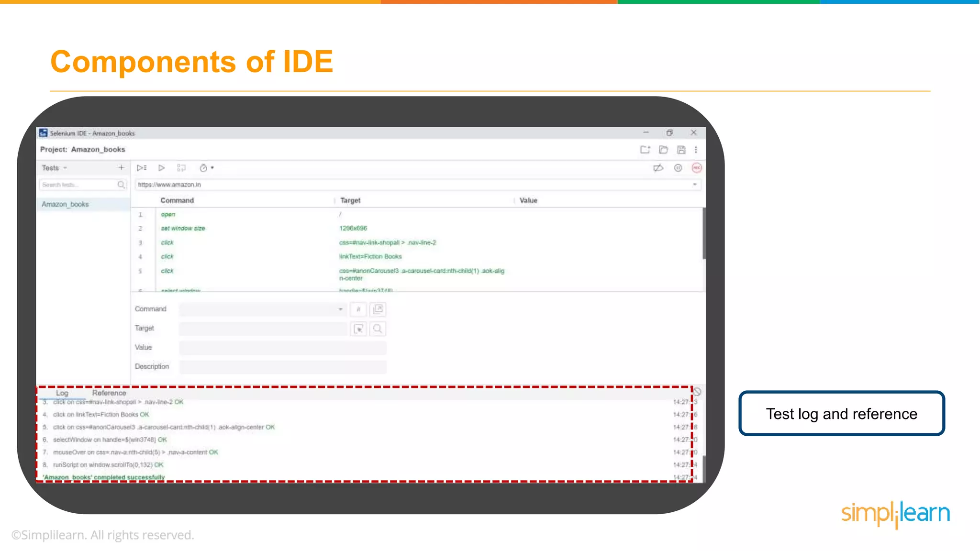Toggle the Disable breakpoints icon
This screenshot has height=551, width=980.
[658, 168]
